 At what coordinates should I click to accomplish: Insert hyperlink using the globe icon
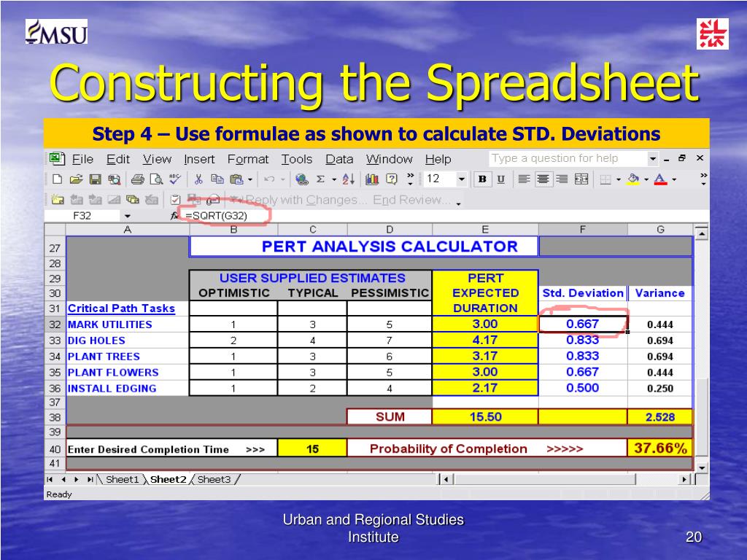coord(301,179)
